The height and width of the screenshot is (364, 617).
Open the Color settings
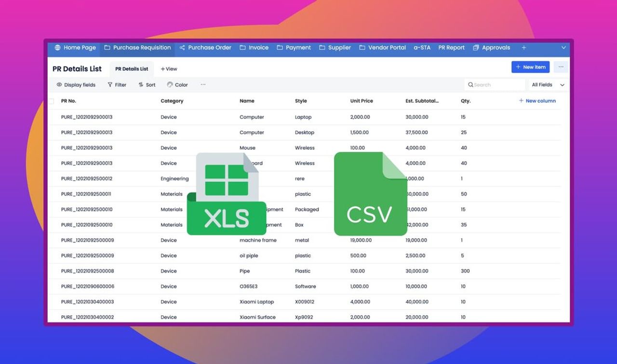tap(177, 85)
